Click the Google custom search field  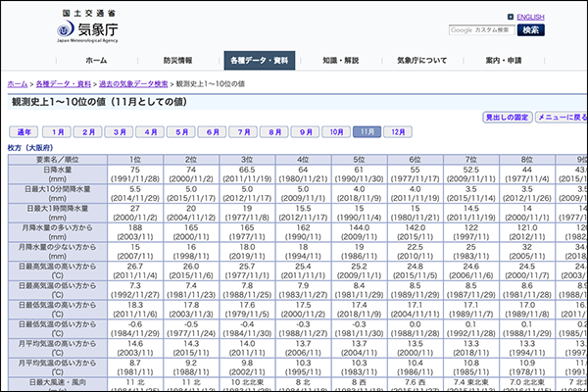(x=479, y=30)
